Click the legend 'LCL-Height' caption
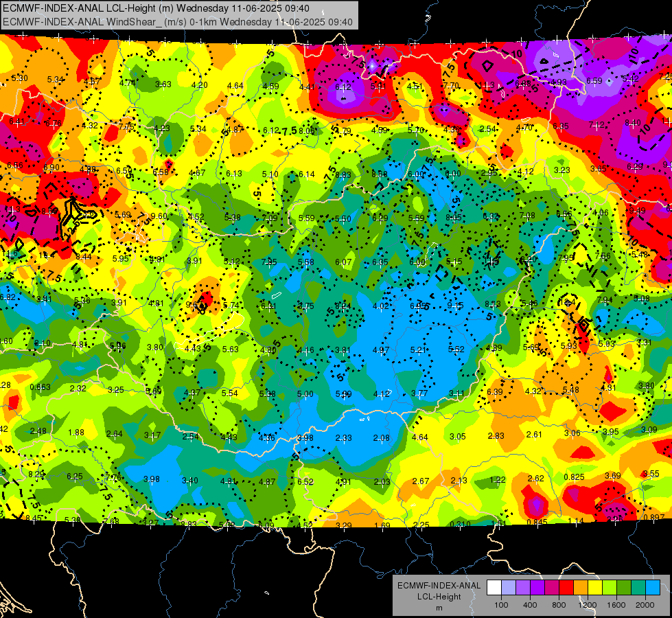The height and width of the screenshot is (618, 672). [x=439, y=597]
